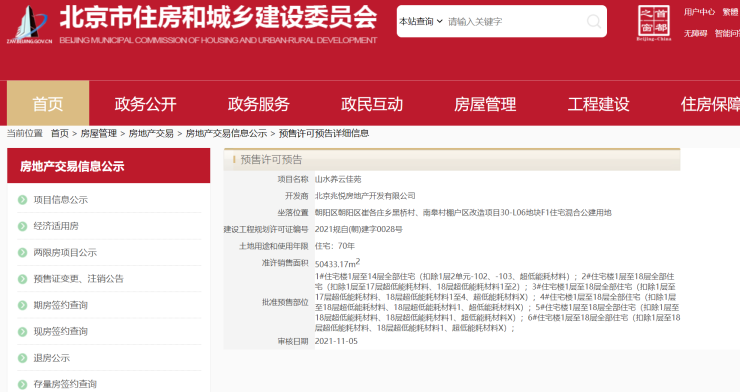Open the 工程建设 navigation tab
Screen dimensions: 740x392
(x=598, y=104)
